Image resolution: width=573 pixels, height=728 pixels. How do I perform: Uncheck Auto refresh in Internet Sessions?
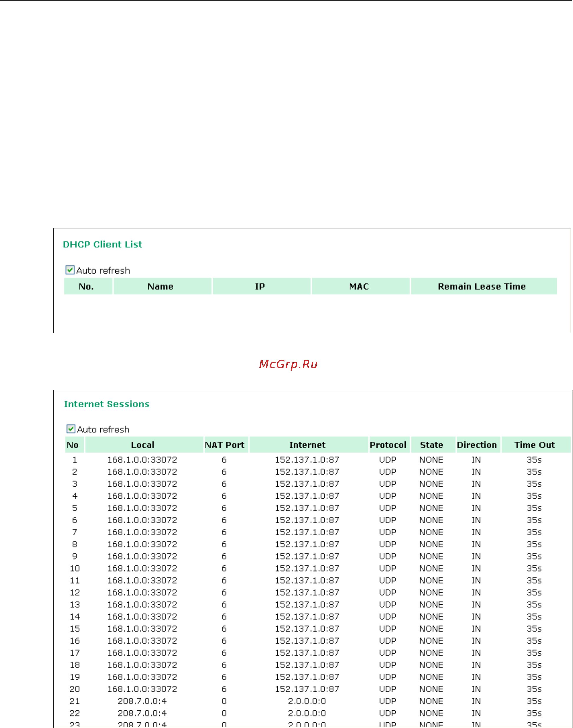coord(71,429)
